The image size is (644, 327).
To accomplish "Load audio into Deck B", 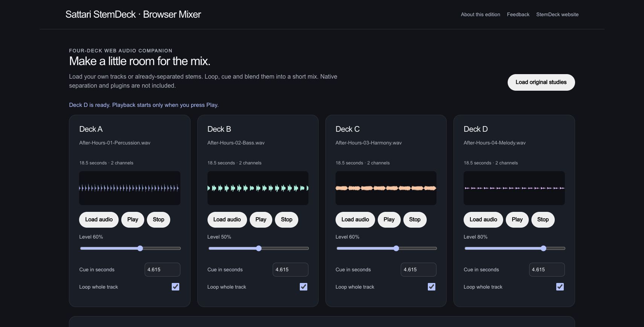I will 227,220.
